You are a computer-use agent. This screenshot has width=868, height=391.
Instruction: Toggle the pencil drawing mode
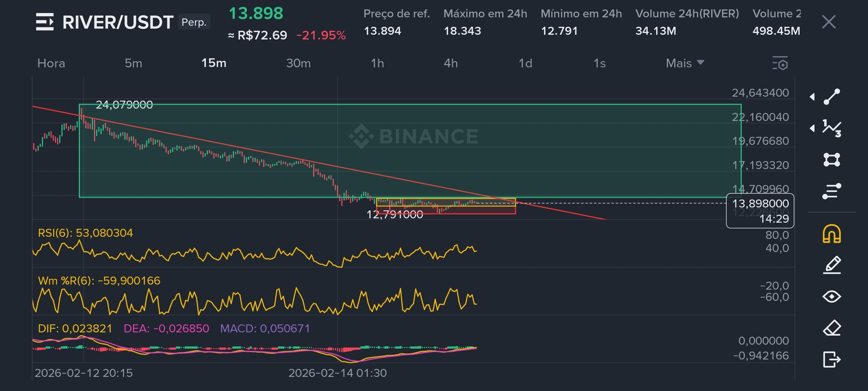pyautogui.click(x=831, y=265)
